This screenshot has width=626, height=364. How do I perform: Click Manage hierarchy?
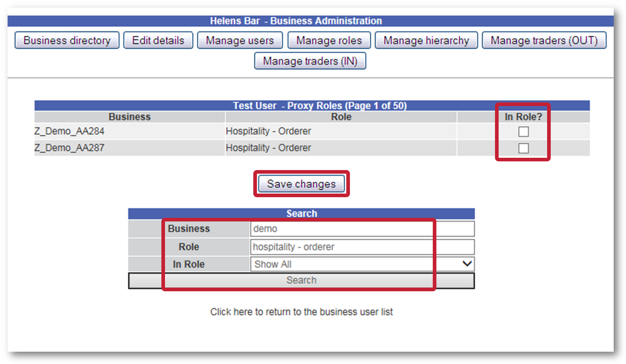[x=426, y=40]
